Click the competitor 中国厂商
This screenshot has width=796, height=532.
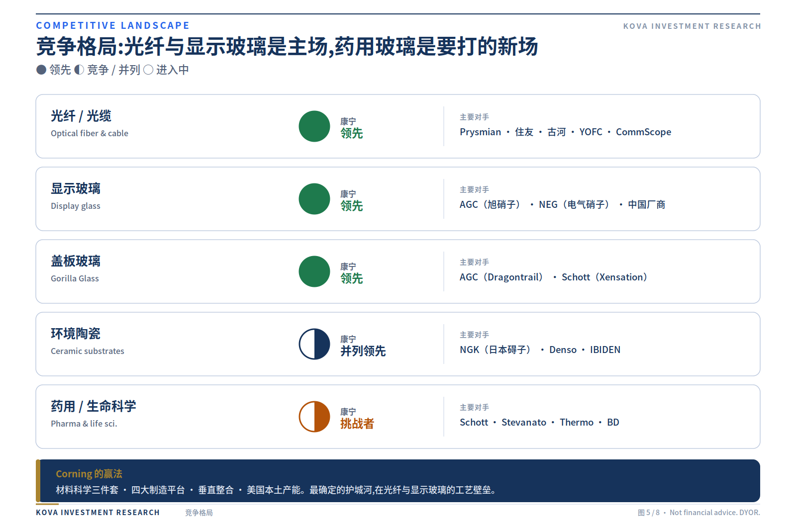coord(647,204)
